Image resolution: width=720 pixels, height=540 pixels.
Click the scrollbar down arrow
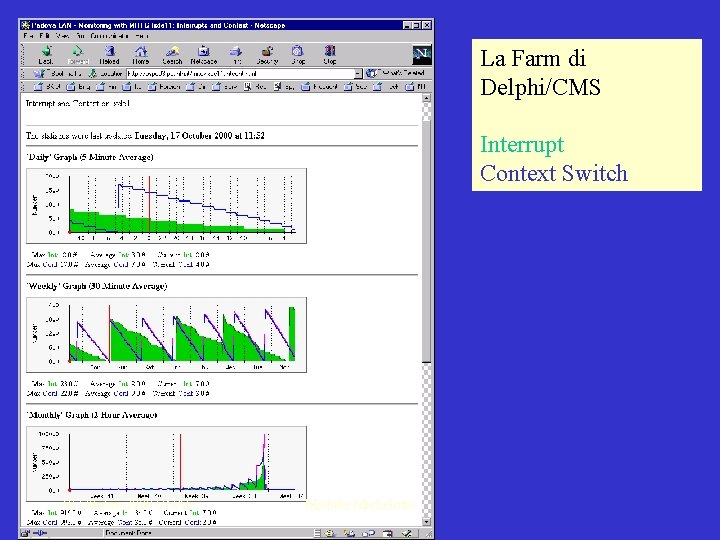(x=427, y=522)
